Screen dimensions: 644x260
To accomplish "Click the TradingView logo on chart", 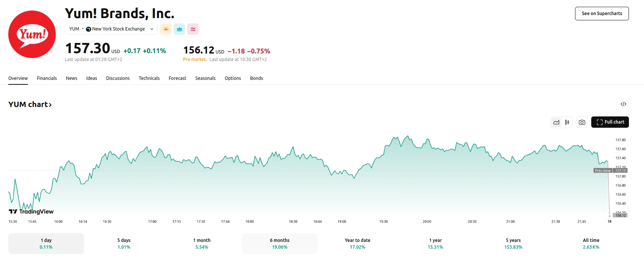I will point(31,211).
